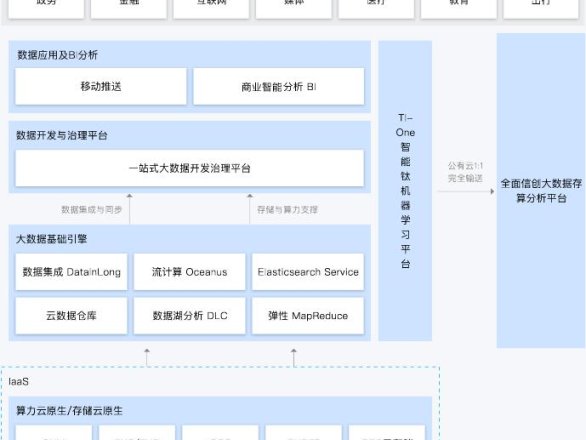Select the 一站式大数据开发治理平台 box
Screen dimensions: 586x440
tap(189, 168)
